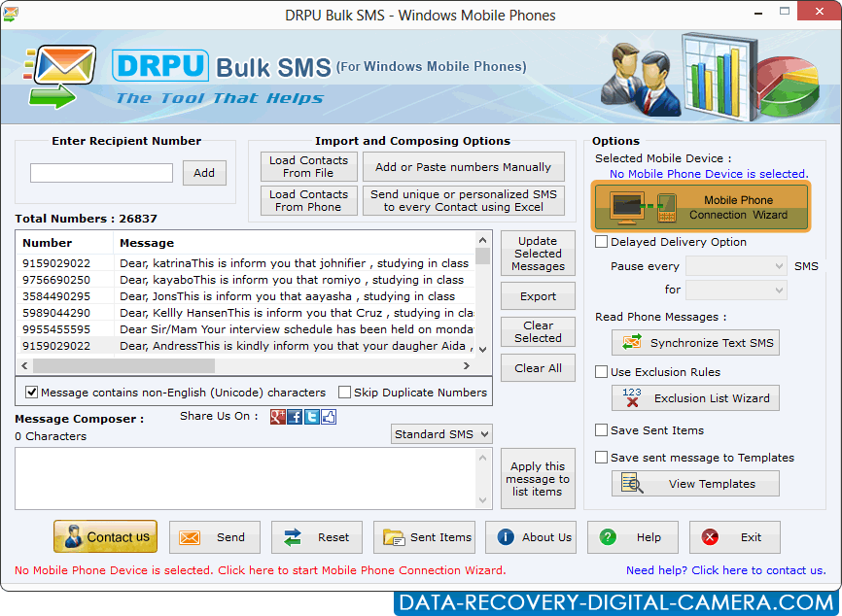Click Apply this message to list items
The height and width of the screenshot is (616, 842).
(x=538, y=479)
